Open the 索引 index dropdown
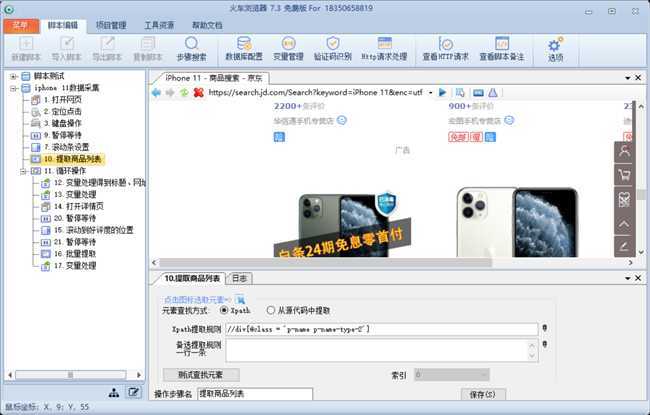Image resolution: width=650 pixels, height=415 pixels. pos(451,375)
